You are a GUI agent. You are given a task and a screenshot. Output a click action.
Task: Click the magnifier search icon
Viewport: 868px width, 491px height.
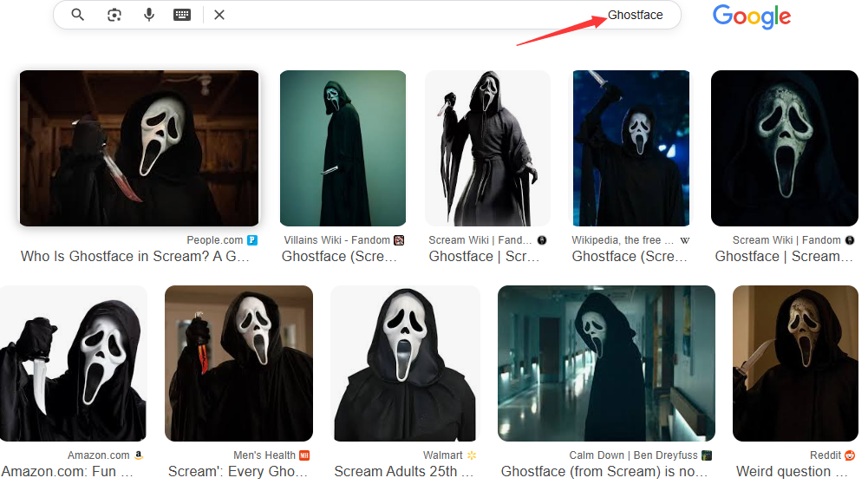pyautogui.click(x=77, y=15)
